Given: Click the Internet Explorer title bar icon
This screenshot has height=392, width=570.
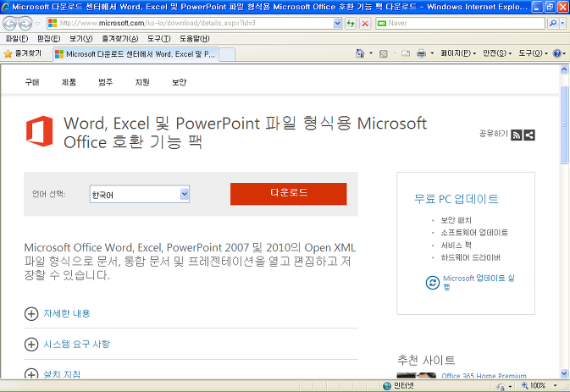Looking at the screenshot, I should click(x=5, y=7).
